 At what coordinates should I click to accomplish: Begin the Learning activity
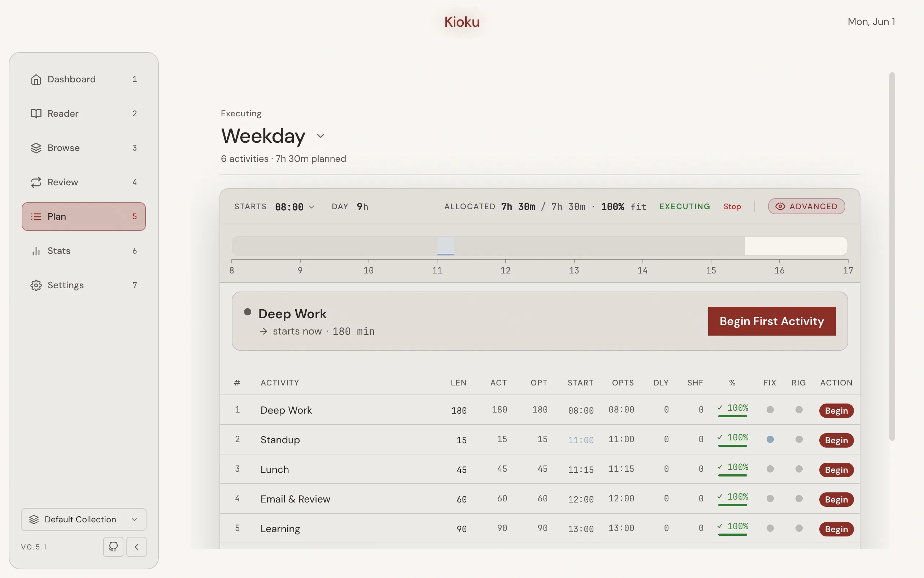click(836, 529)
